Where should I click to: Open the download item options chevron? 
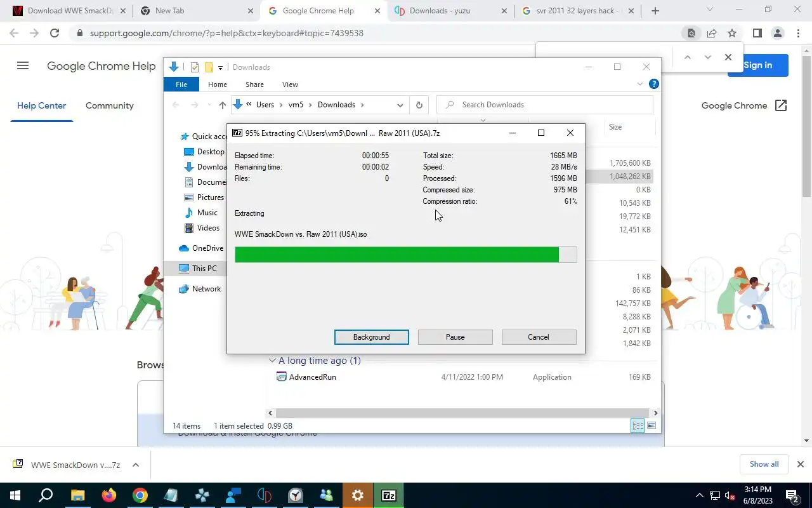click(136, 465)
